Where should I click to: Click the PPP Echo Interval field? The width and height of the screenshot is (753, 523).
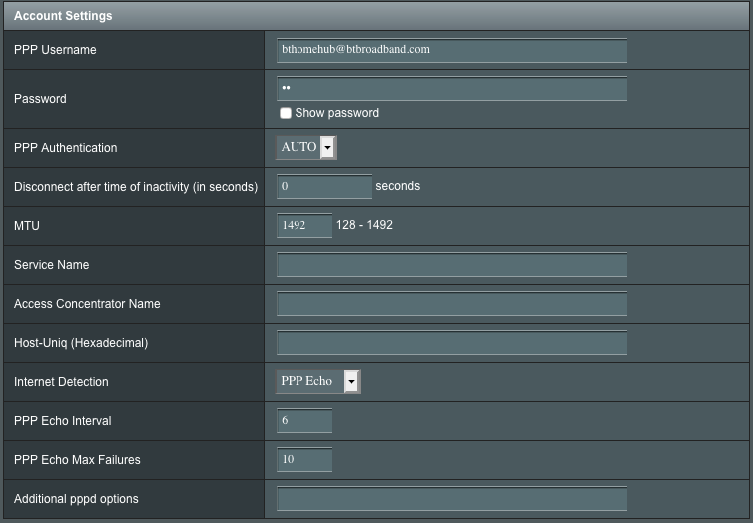coord(304,421)
